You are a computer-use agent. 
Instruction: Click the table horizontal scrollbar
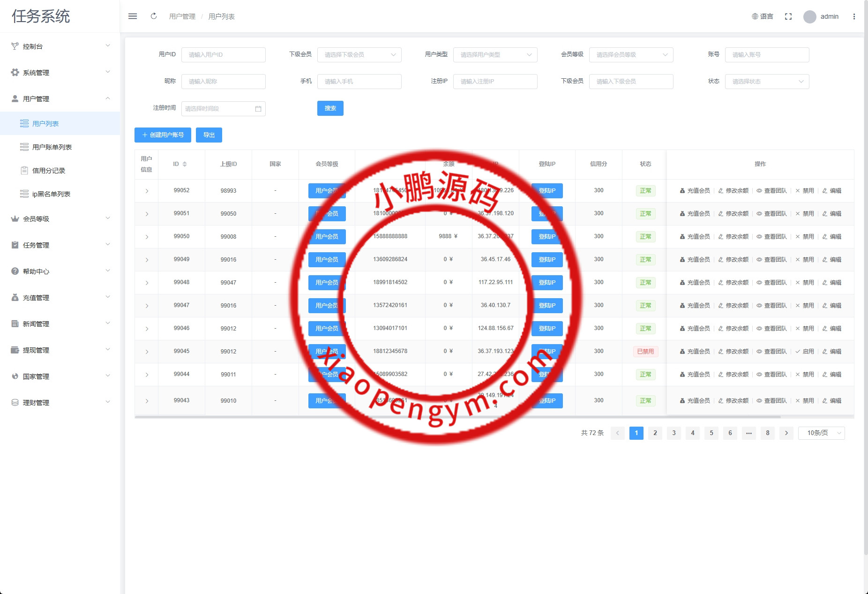[457, 417]
